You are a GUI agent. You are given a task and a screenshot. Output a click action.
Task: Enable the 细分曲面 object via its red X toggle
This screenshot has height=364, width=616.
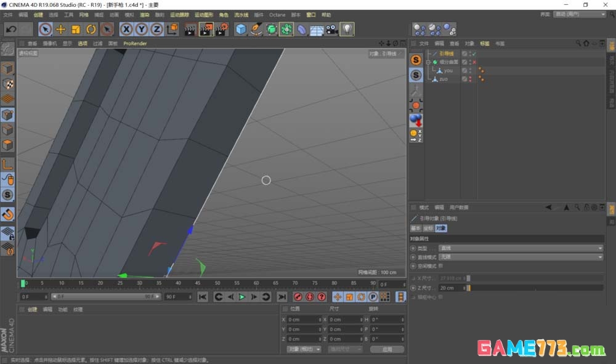click(474, 62)
